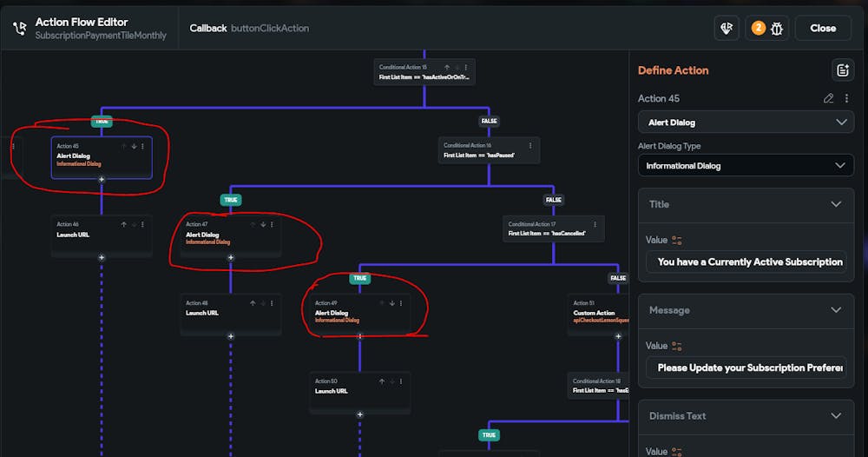Select the Action 46 Launch URL node
868x457 pixels.
point(102,236)
